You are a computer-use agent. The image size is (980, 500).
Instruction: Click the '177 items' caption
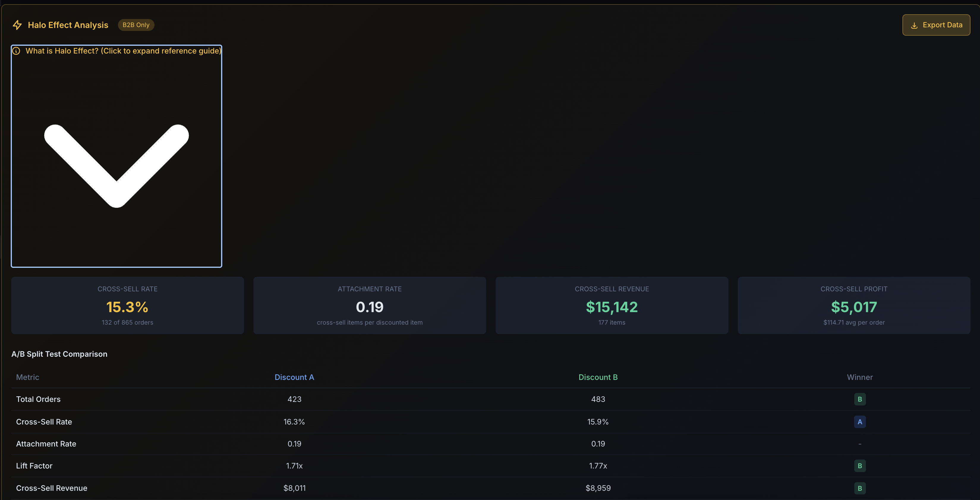[x=612, y=322]
